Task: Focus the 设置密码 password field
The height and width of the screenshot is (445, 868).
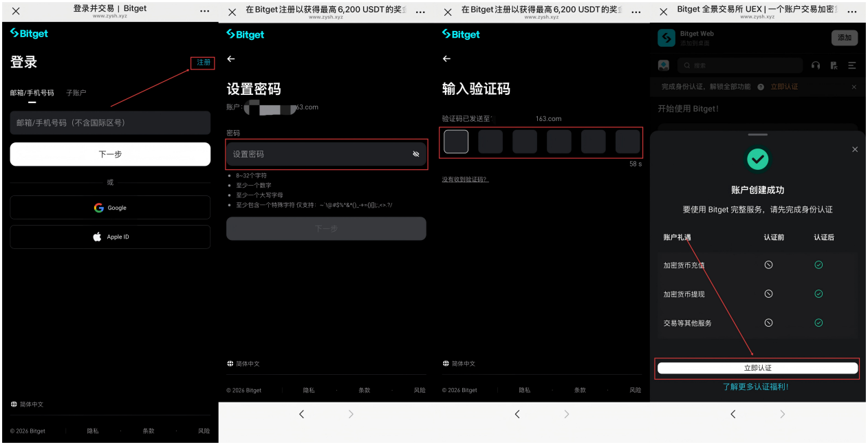Action: (327, 154)
